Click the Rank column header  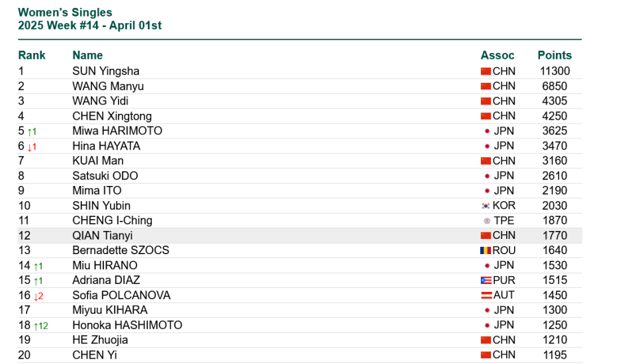[32, 55]
